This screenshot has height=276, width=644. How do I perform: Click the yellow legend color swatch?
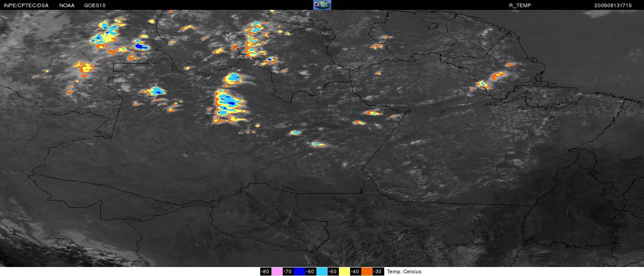click(x=344, y=272)
